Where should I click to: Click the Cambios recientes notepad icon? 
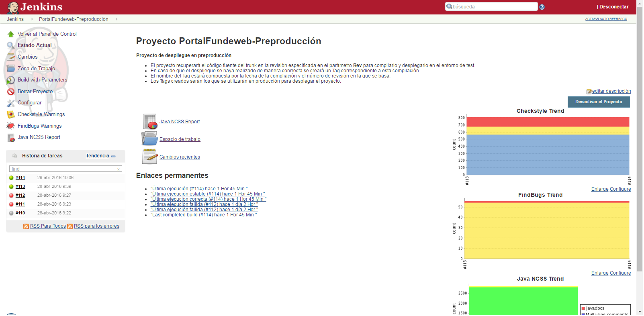[x=150, y=156]
